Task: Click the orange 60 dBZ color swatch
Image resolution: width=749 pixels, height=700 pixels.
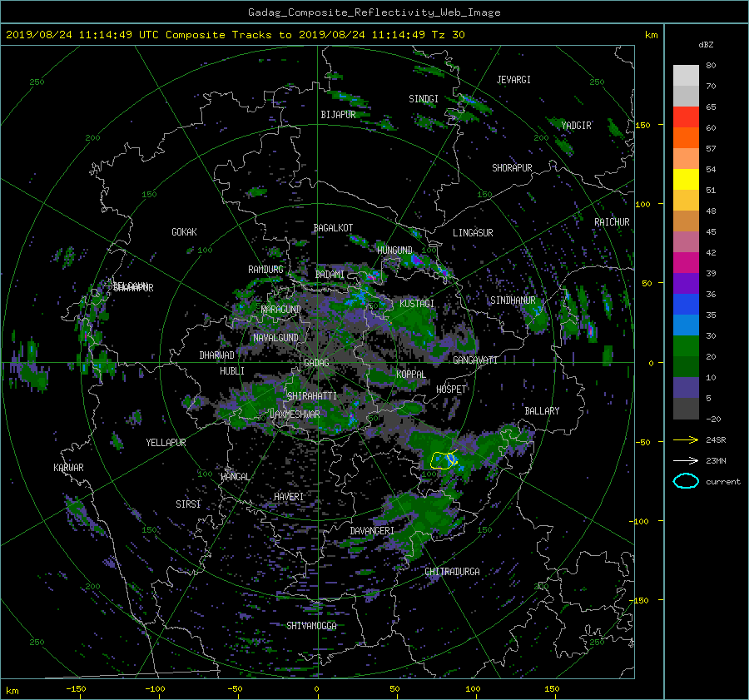Action: 686,137
